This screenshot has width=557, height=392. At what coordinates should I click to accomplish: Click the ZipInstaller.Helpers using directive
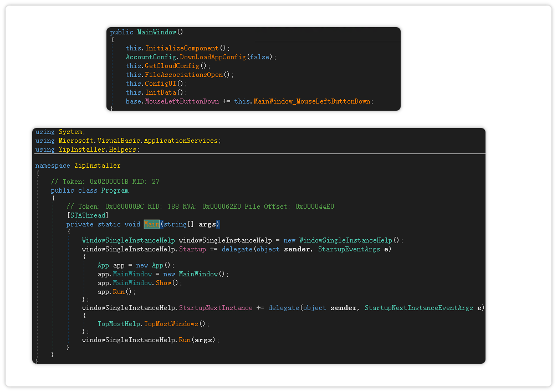99,149
